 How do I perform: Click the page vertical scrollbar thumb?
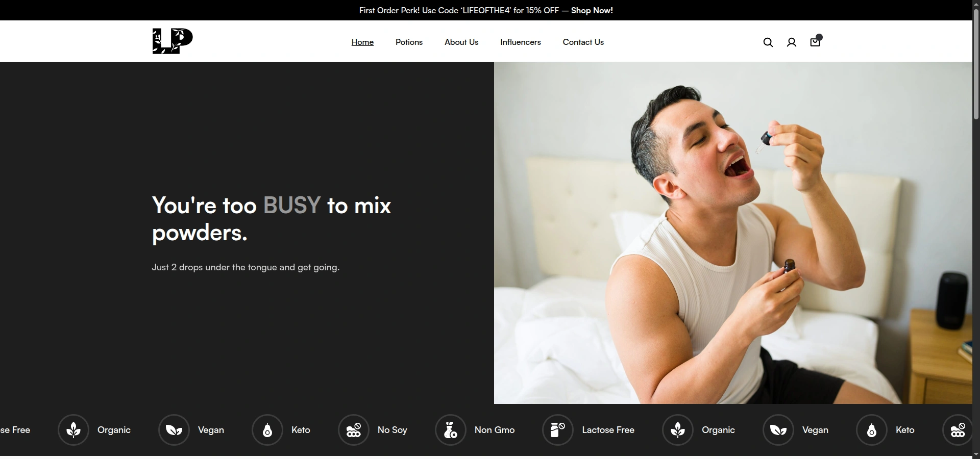tap(976, 64)
